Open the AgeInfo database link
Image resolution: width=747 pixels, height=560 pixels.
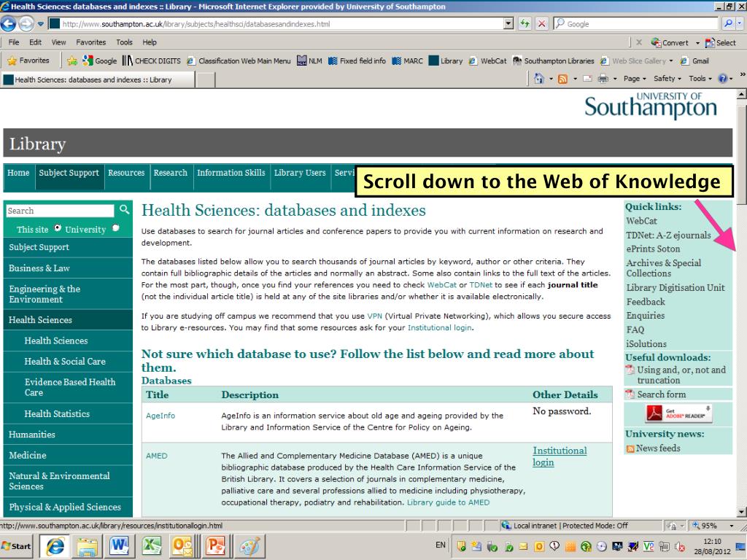coord(160,415)
